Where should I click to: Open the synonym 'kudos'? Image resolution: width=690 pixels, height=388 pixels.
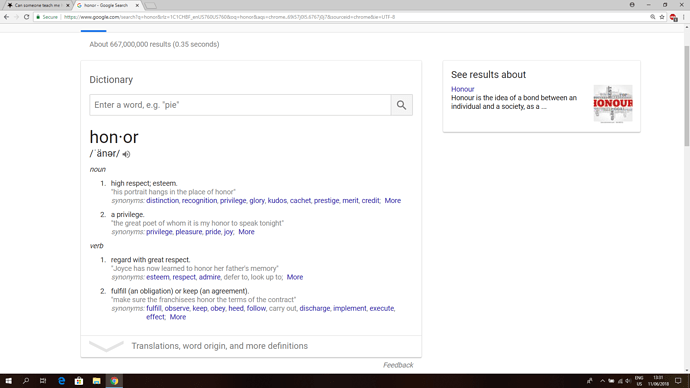click(277, 201)
